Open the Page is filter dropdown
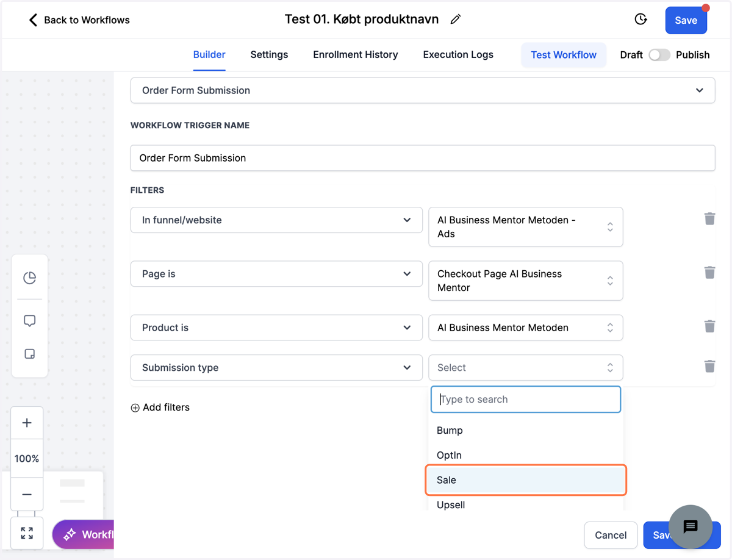This screenshot has width=732, height=560. tap(276, 274)
